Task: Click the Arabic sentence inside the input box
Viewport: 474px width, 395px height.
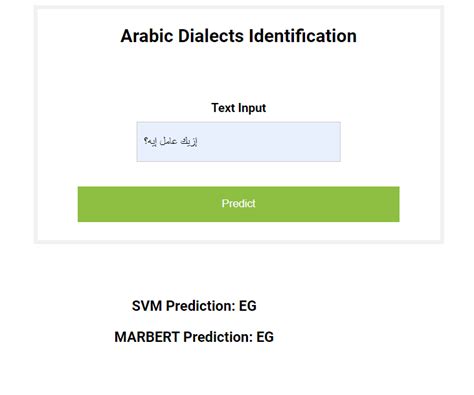Action: [x=171, y=141]
